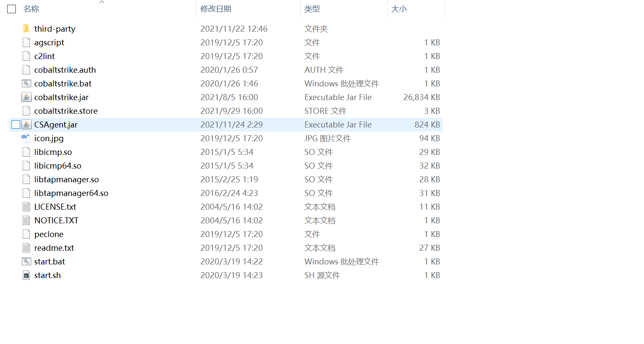The height and width of the screenshot is (344, 644).
Task: Select the LICENSE.txt file name
Action: coord(55,207)
